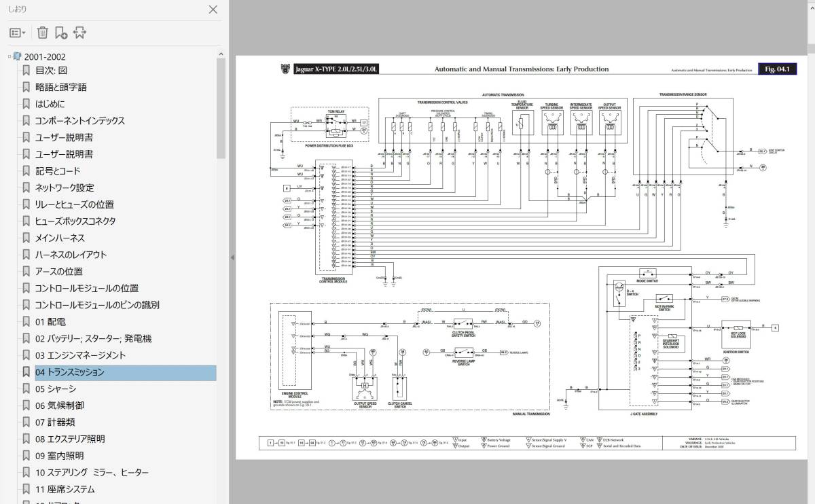Click the new bookmark icon
815x504 pixels.
[61, 33]
